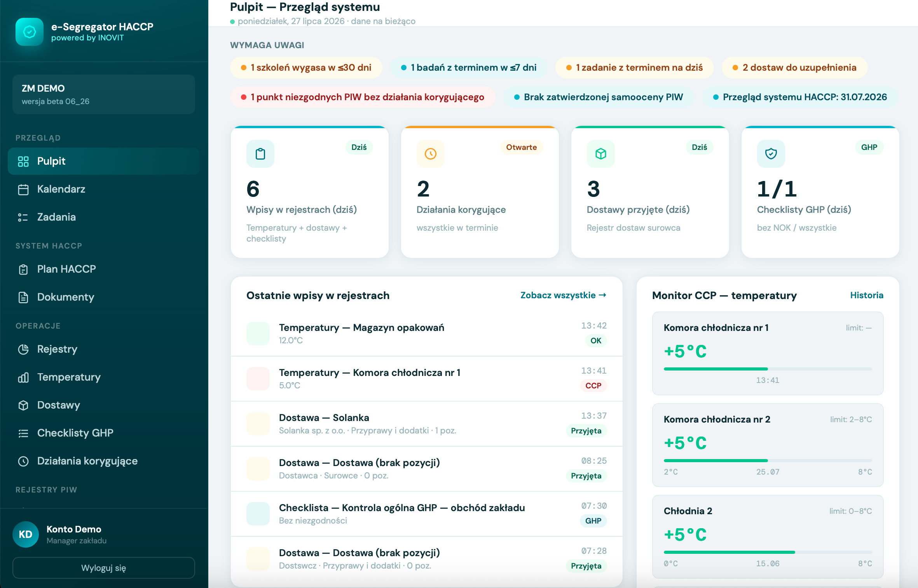Click 'Brak zatwierdzonej samooceny PIW' chip
Image resolution: width=918 pixels, height=588 pixels.
click(599, 97)
